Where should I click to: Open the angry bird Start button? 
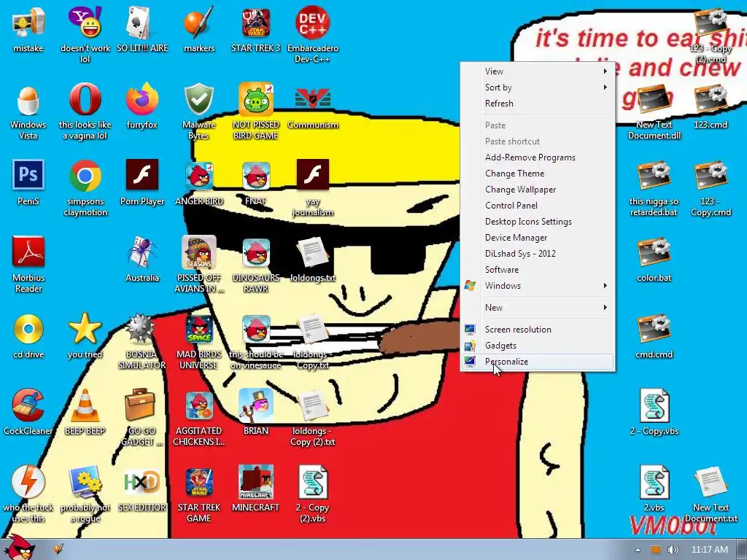[x=19, y=548]
